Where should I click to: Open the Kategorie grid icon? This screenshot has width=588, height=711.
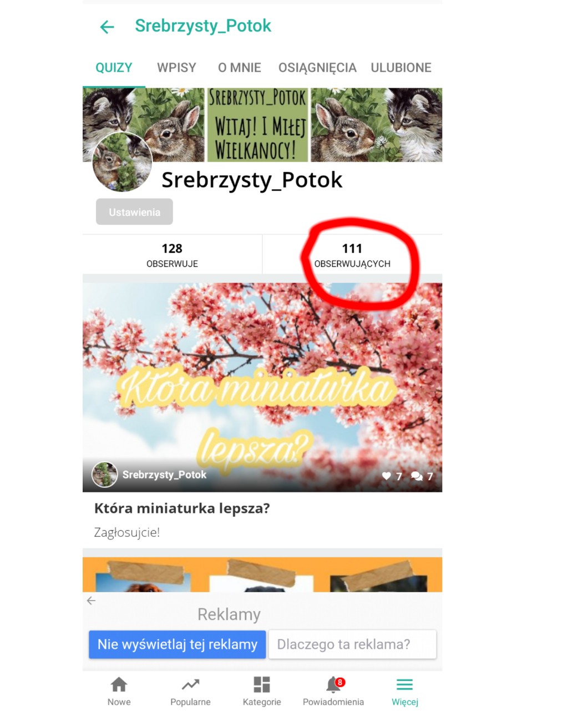[262, 684]
